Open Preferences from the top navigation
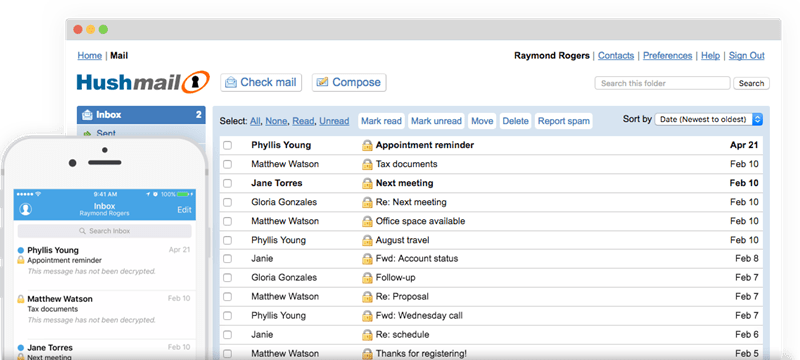Screen dimensions: 800x360 pyautogui.click(x=667, y=56)
